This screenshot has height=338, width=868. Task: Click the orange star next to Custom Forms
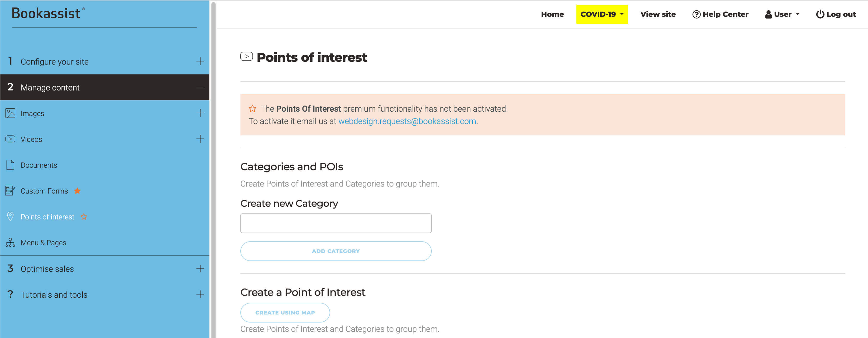click(78, 191)
